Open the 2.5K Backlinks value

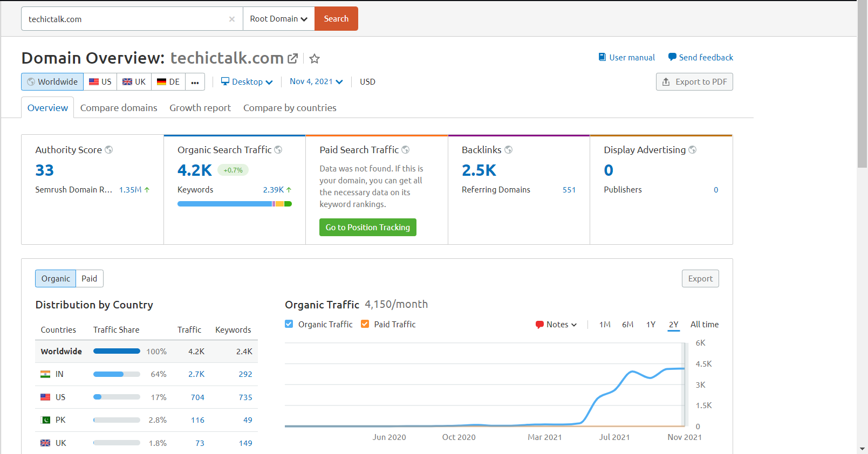click(x=479, y=170)
